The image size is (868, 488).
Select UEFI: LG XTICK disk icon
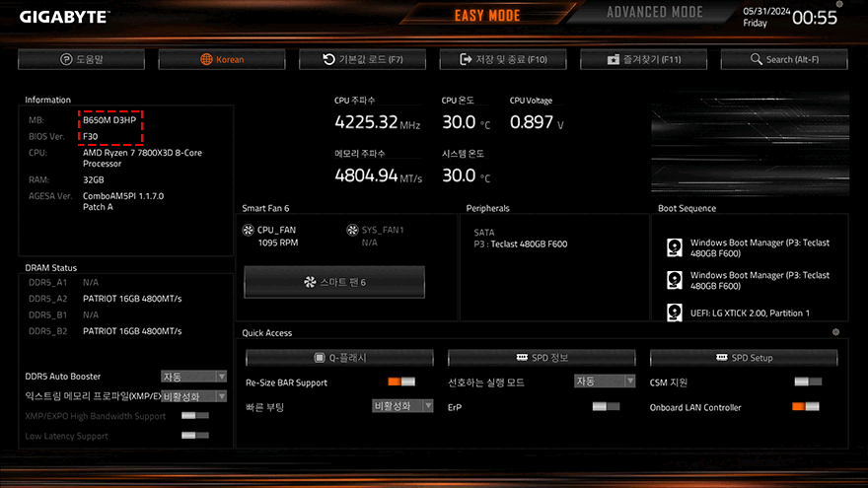point(675,313)
